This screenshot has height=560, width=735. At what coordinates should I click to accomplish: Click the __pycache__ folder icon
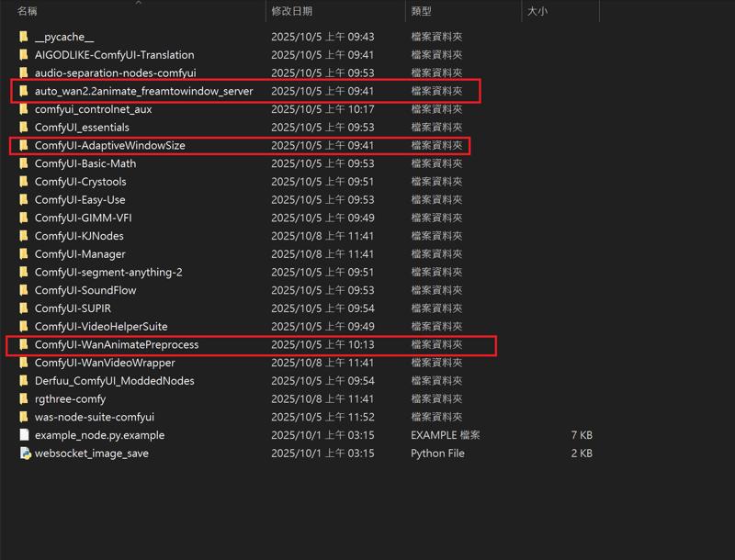pos(24,37)
